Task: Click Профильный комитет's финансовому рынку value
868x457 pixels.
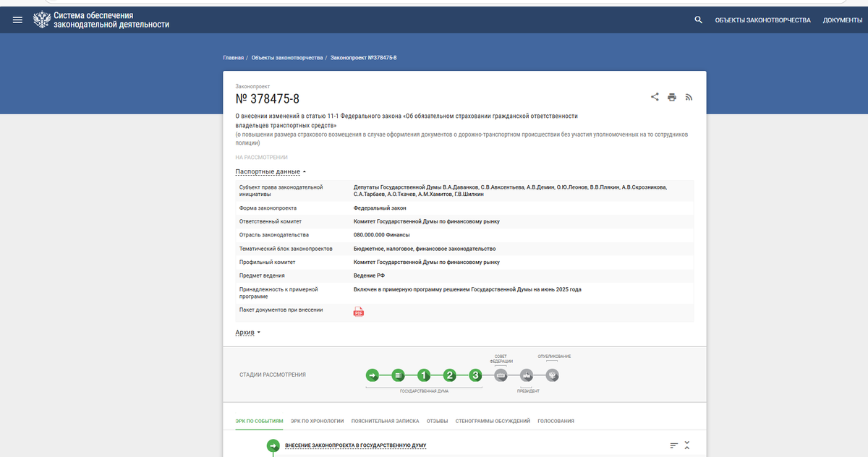Action: [426, 262]
